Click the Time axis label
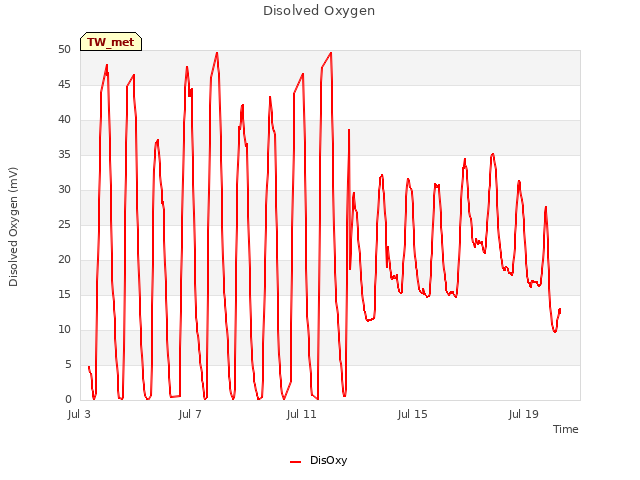The width and height of the screenshot is (640, 480). [x=566, y=429]
